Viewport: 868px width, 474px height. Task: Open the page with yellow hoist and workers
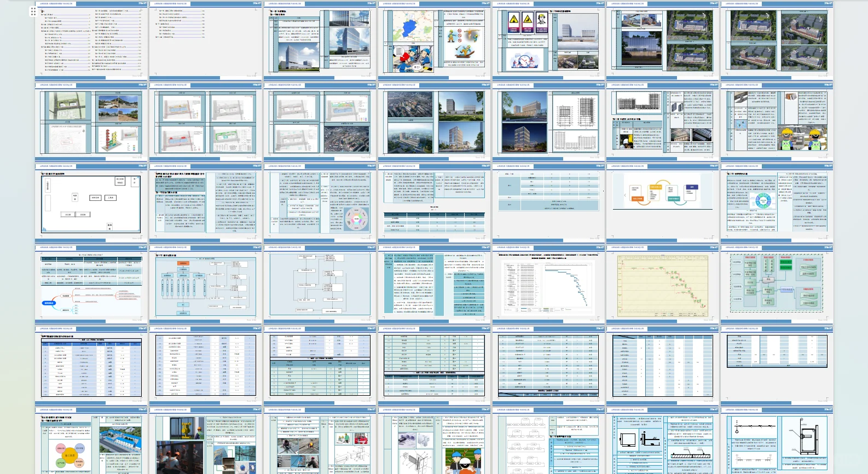point(206,441)
